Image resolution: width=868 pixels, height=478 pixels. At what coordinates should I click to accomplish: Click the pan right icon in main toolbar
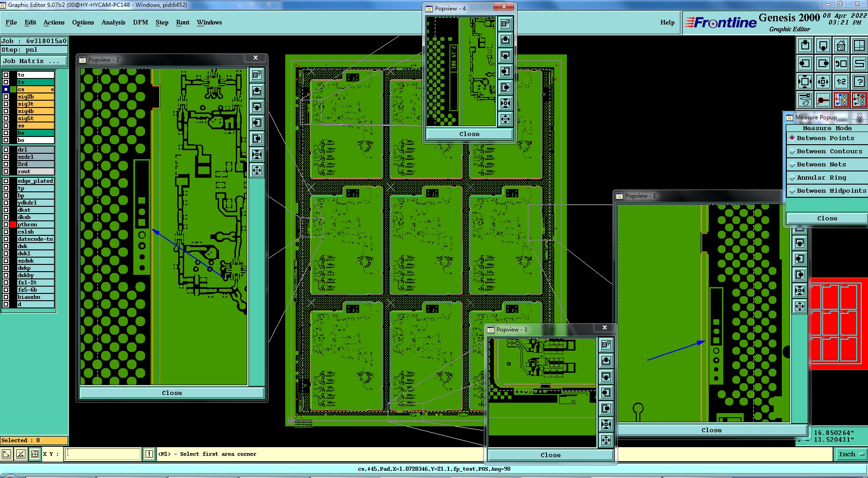pyautogui.click(x=823, y=63)
